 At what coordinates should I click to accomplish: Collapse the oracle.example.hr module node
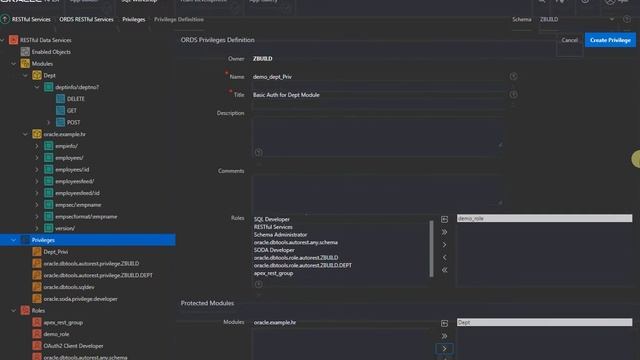pyautogui.click(x=25, y=134)
